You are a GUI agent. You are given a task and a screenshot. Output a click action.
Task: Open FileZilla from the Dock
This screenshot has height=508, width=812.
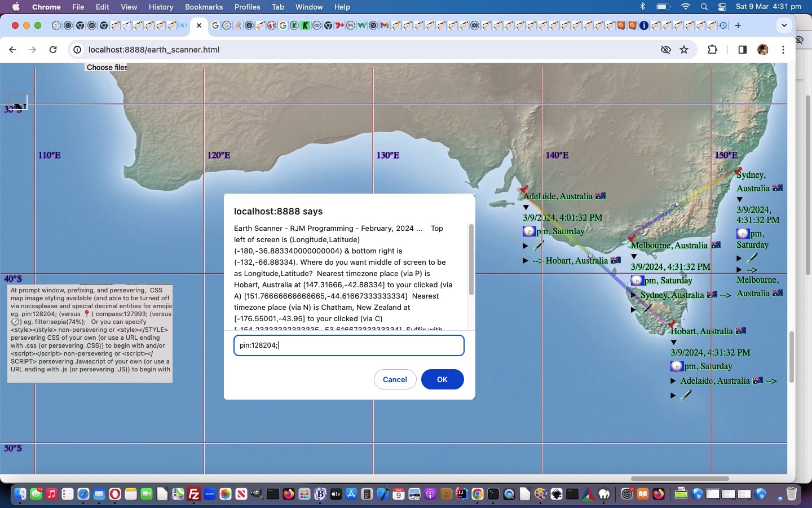click(x=194, y=494)
